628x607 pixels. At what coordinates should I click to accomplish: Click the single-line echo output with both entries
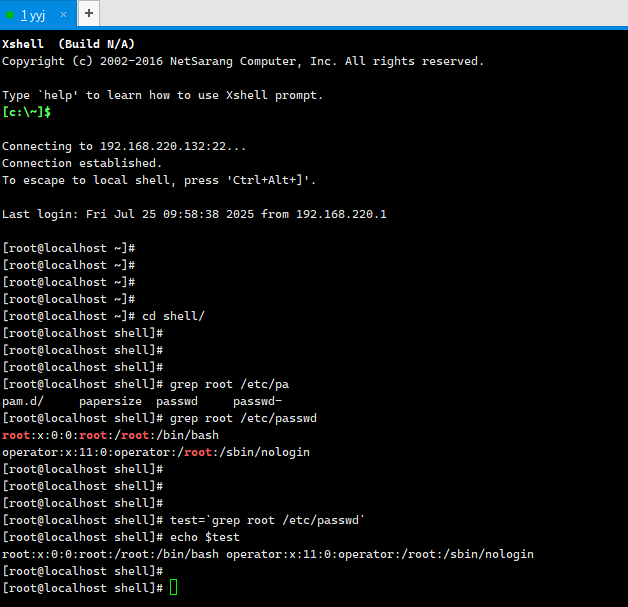(x=268, y=555)
